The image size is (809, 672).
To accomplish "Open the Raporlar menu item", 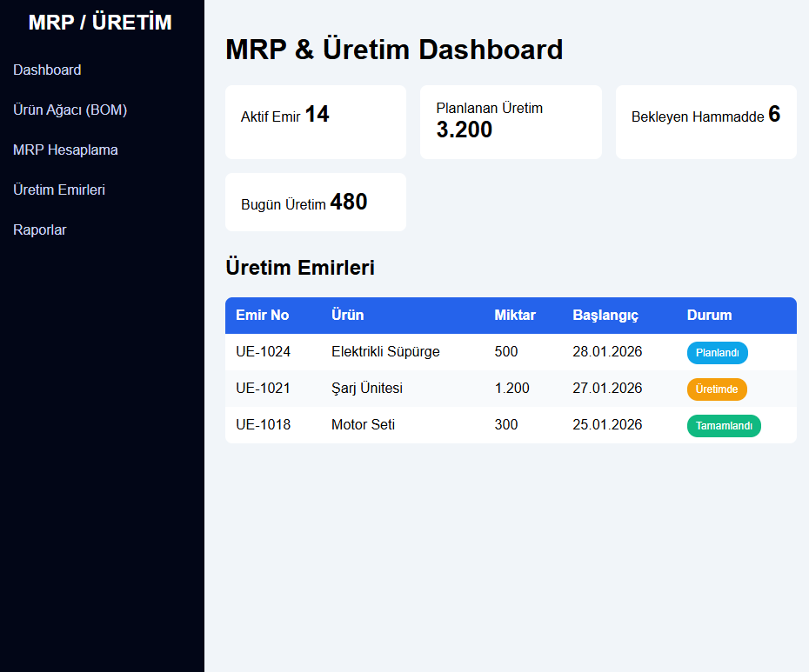I will pos(40,230).
